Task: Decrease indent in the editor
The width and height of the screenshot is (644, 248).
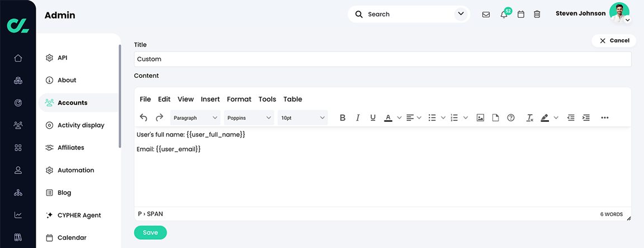Action: click(570, 118)
